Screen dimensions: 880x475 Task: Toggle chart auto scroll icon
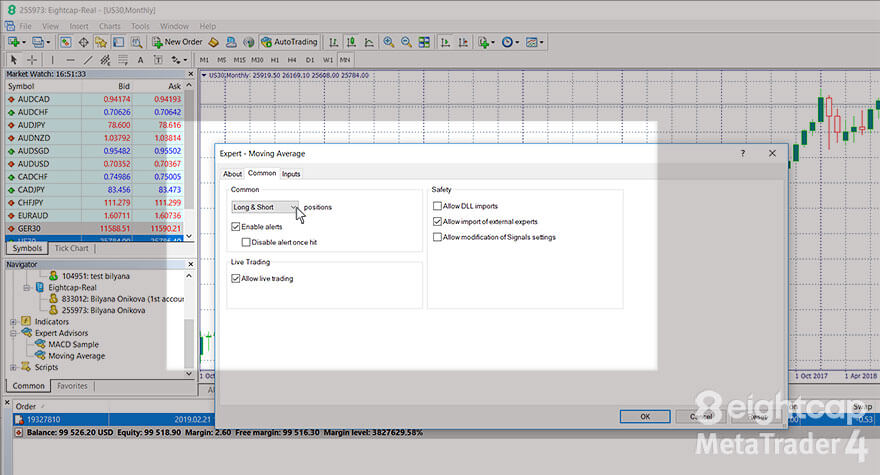point(445,42)
